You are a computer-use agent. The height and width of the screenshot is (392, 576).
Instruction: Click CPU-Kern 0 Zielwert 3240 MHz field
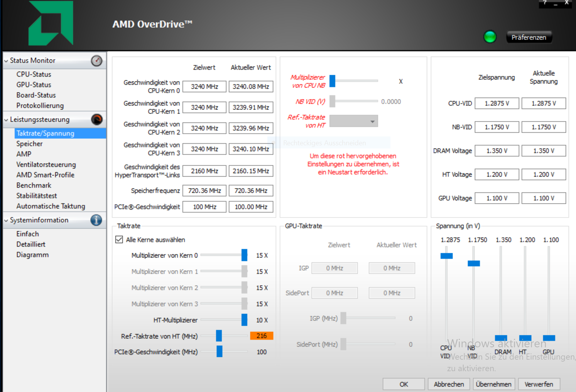pyautogui.click(x=204, y=87)
